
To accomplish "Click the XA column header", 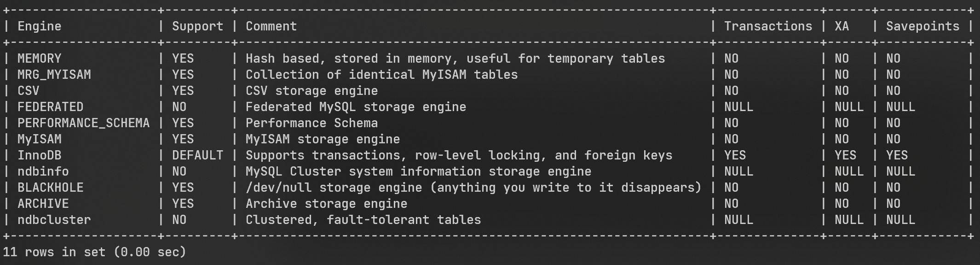I will point(842,26).
